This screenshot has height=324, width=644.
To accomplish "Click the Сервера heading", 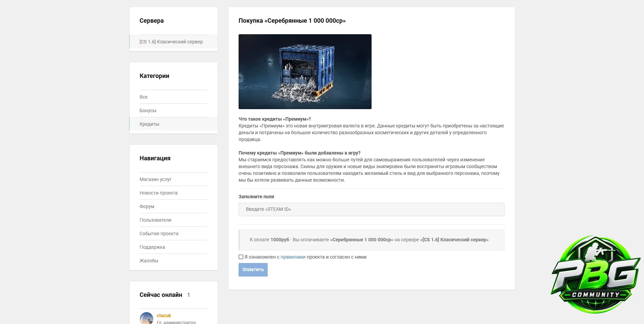I will pyautogui.click(x=152, y=21).
